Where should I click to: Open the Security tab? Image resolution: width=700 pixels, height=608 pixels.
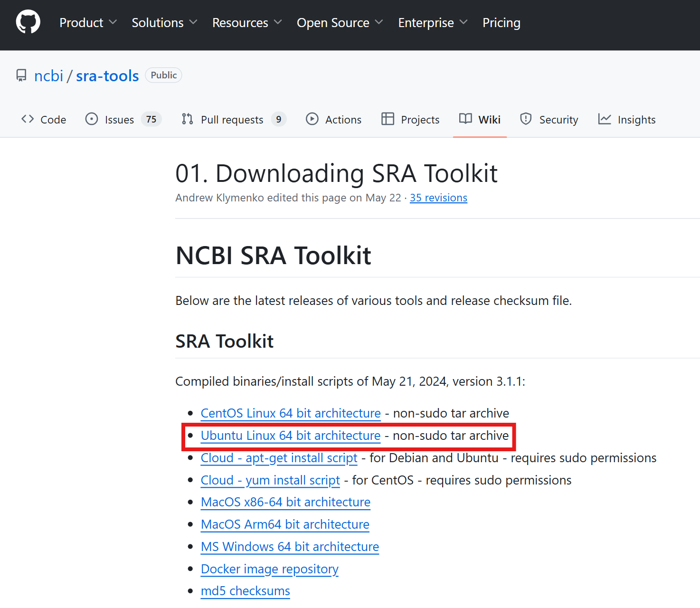tap(549, 119)
